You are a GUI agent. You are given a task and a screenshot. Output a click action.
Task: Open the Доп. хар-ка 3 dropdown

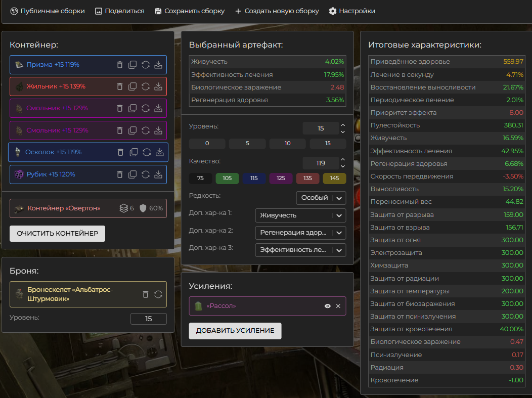point(300,250)
